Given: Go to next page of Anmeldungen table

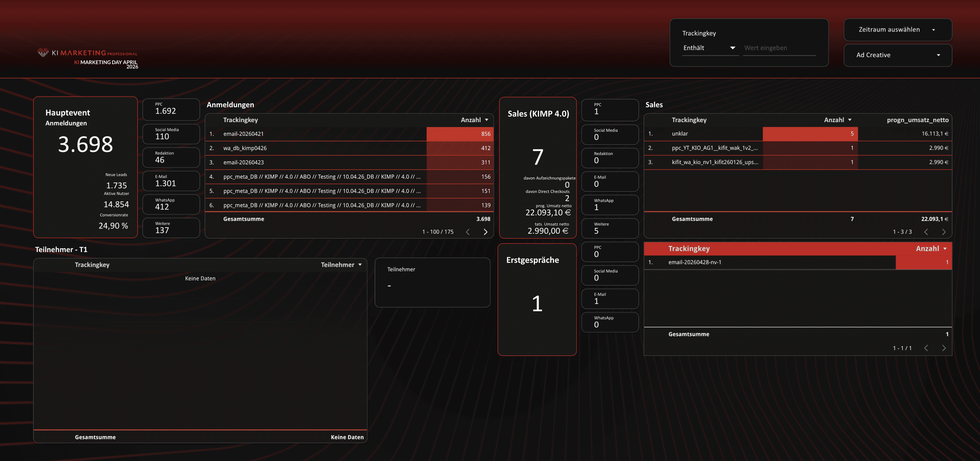Looking at the screenshot, I should pos(485,232).
